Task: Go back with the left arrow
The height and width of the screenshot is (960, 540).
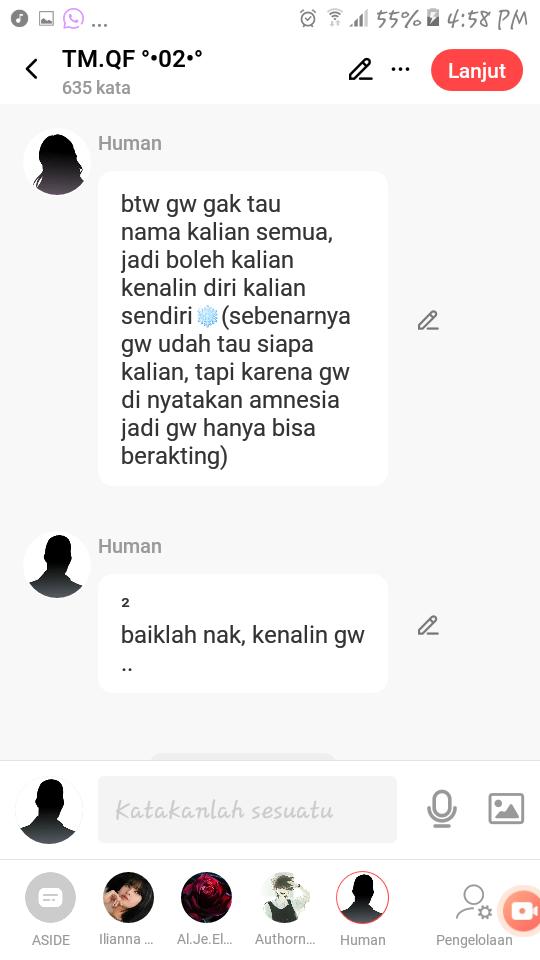Action: pos(32,69)
